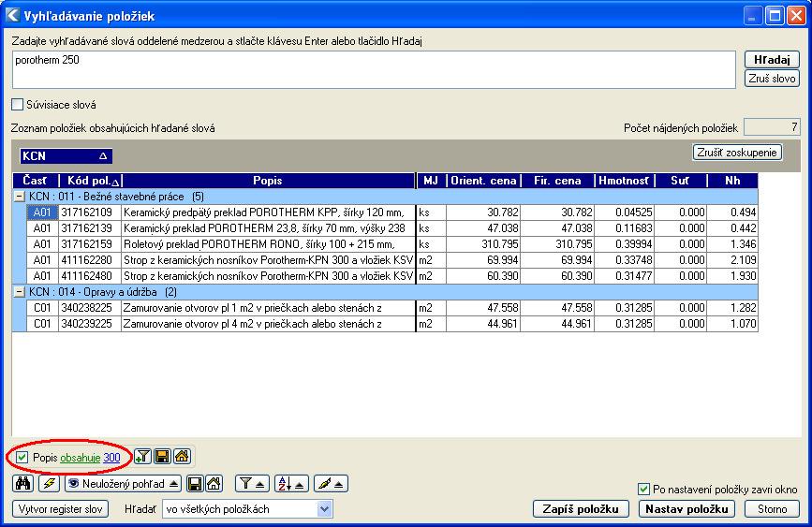Image resolution: width=812 pixels, height=527 pixels.
Task: Open search with the binoculars icon
Action: coord(22,484)
